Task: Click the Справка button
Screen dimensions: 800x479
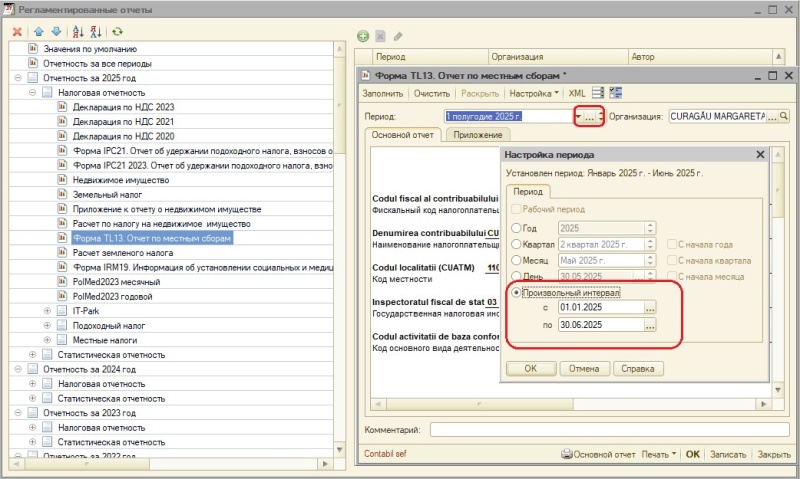Action: 638,368
